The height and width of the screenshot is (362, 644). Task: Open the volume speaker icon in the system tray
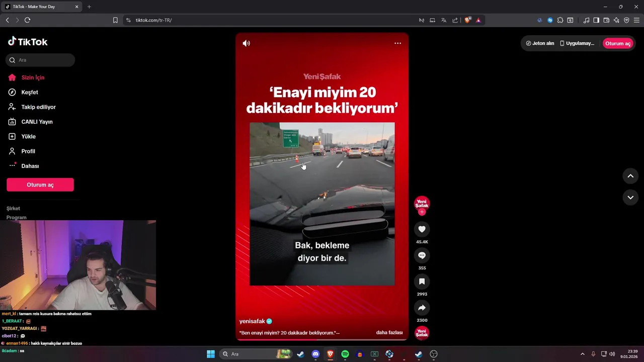tap(612, 354)
